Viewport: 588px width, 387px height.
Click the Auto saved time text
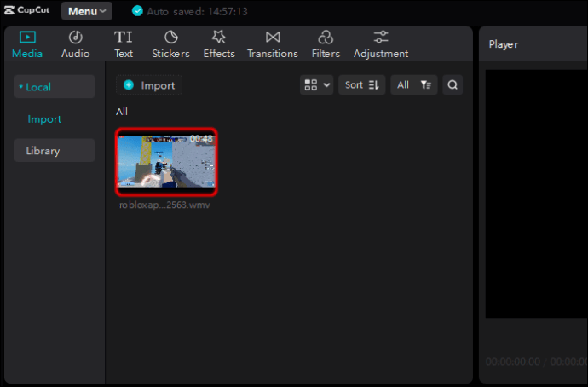197,12
